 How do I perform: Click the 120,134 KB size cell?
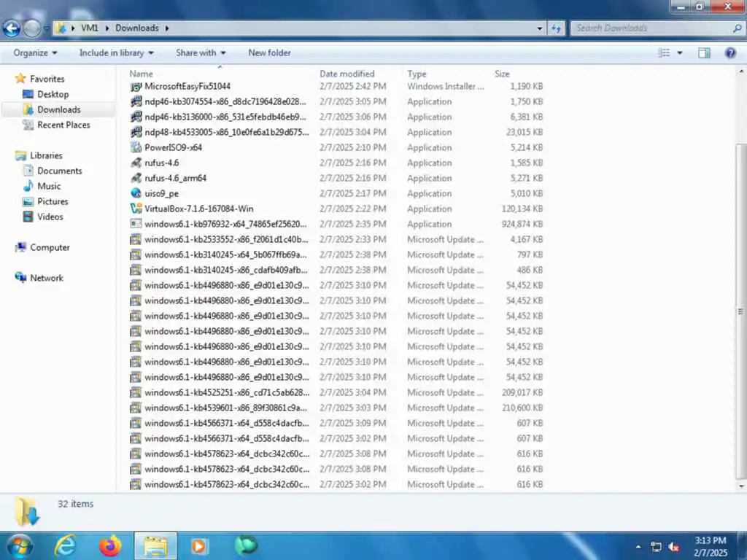pos(522,209)
